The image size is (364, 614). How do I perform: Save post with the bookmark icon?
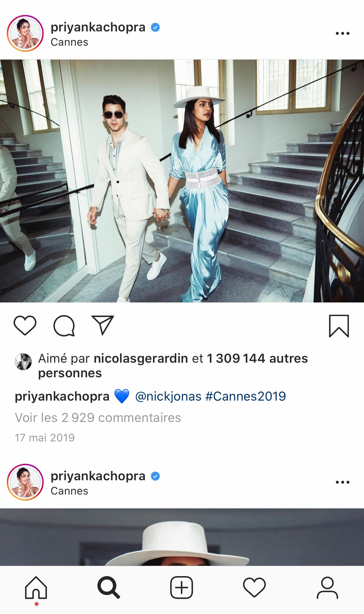pos(339,326)
